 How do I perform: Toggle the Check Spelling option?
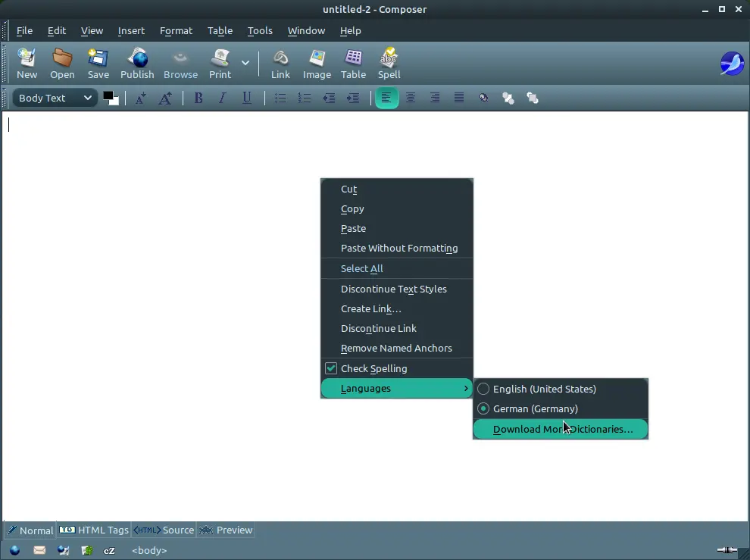click(x=372, y=368)
